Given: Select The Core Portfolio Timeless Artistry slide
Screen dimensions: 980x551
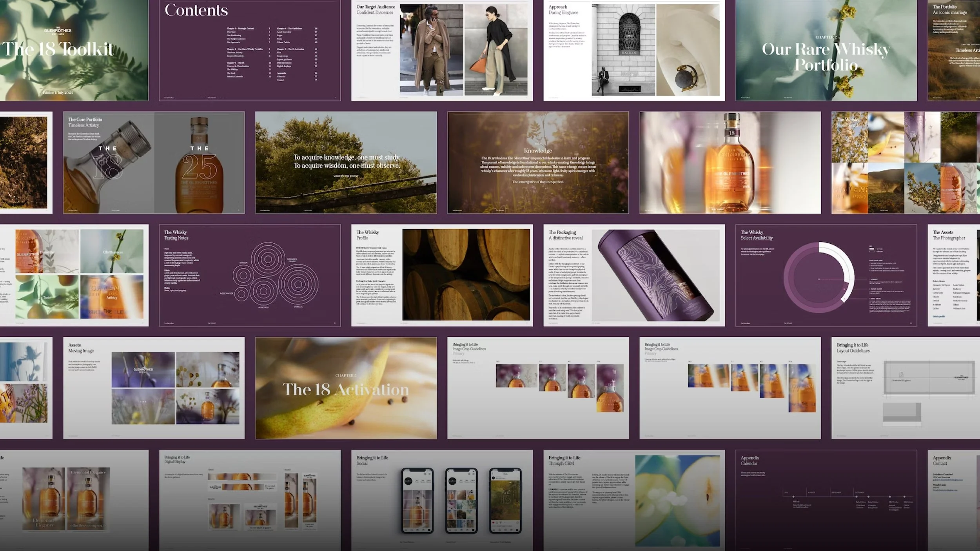Looking at the screenshot, I should [x=154, y=163].
